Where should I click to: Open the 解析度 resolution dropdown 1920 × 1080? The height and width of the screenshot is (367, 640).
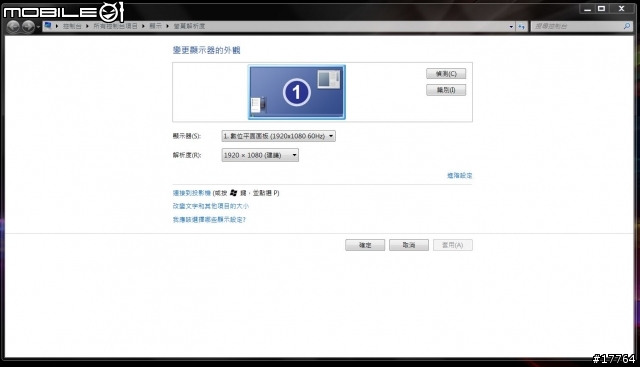260,155
